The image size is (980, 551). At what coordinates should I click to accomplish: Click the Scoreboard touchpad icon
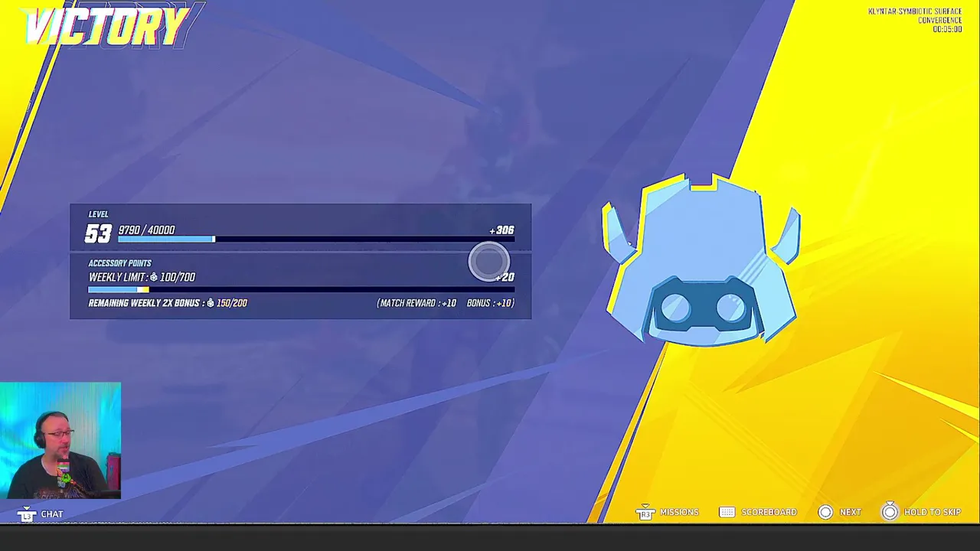(x=727, y=512)
